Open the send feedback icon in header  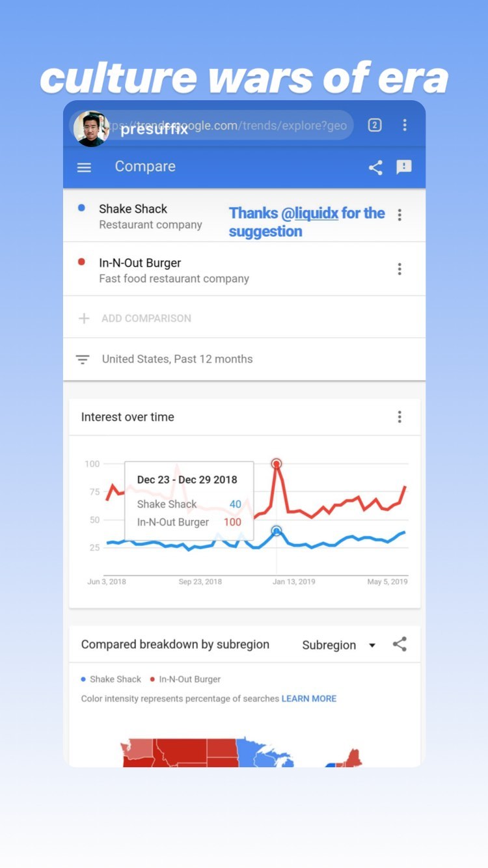point(404,167)
